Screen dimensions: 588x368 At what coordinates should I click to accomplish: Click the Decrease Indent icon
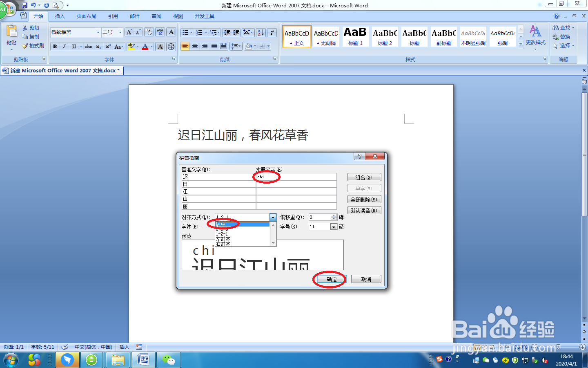[x=227, y=32]
